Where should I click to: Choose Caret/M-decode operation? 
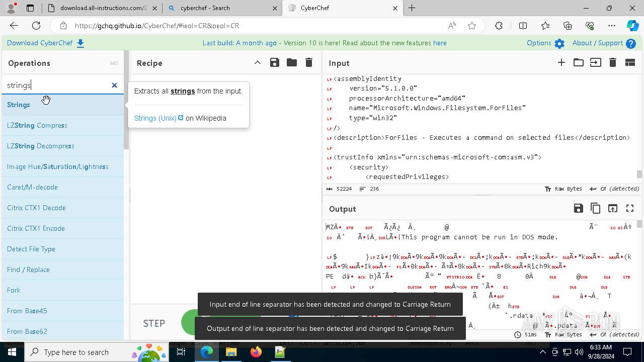(63, 187)
